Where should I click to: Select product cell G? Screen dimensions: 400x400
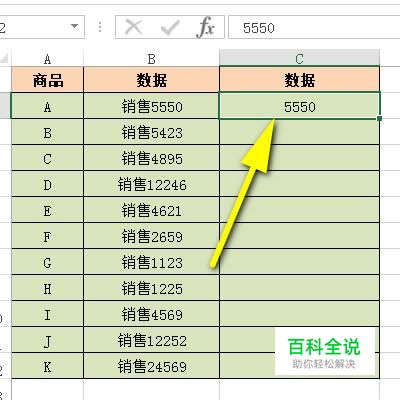coord(47,262)
